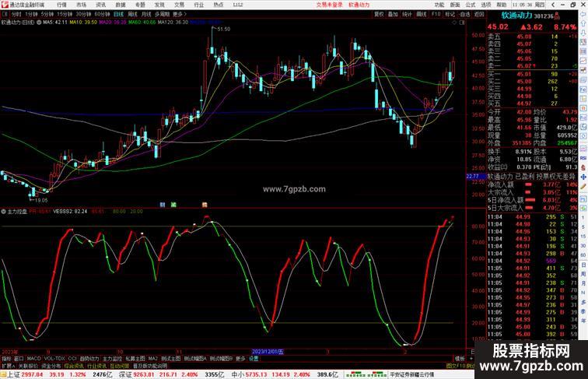
Task: Click the maximize chart panel icon
Action: click(462, 23)
